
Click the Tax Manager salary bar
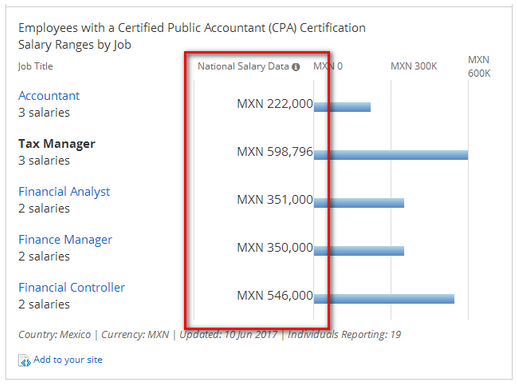point(391,155)
